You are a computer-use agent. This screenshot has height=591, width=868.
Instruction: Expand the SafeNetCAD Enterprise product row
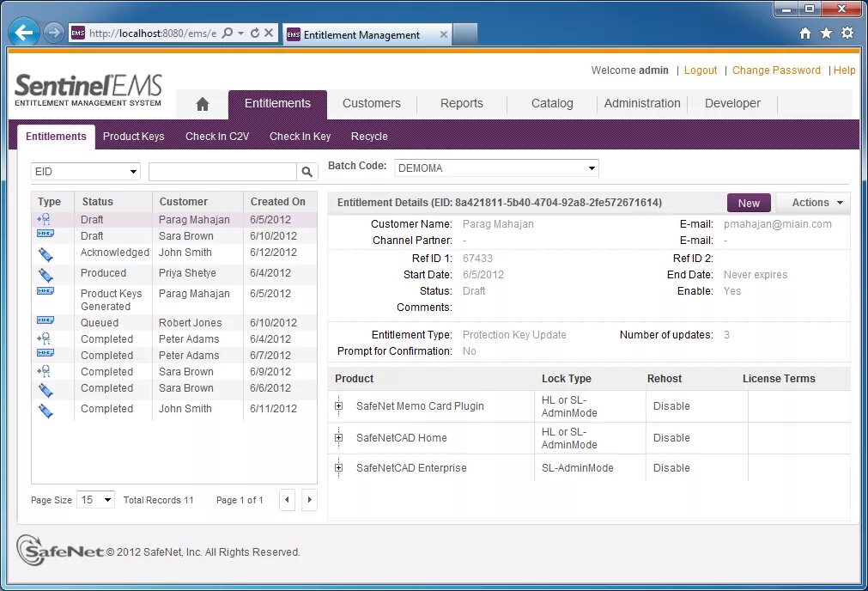(339, 468)
